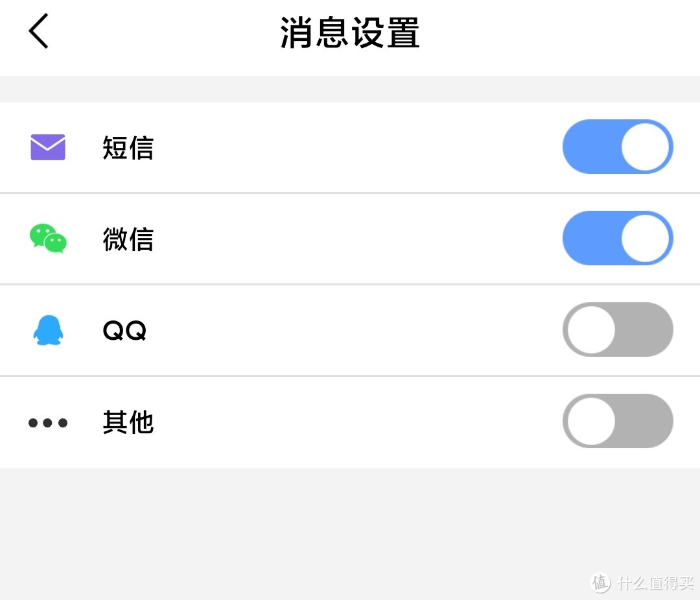This screenshot has width=700, height=600.
Task: Turn on the 其他 notification switch
Action: [x=618, y=421]
